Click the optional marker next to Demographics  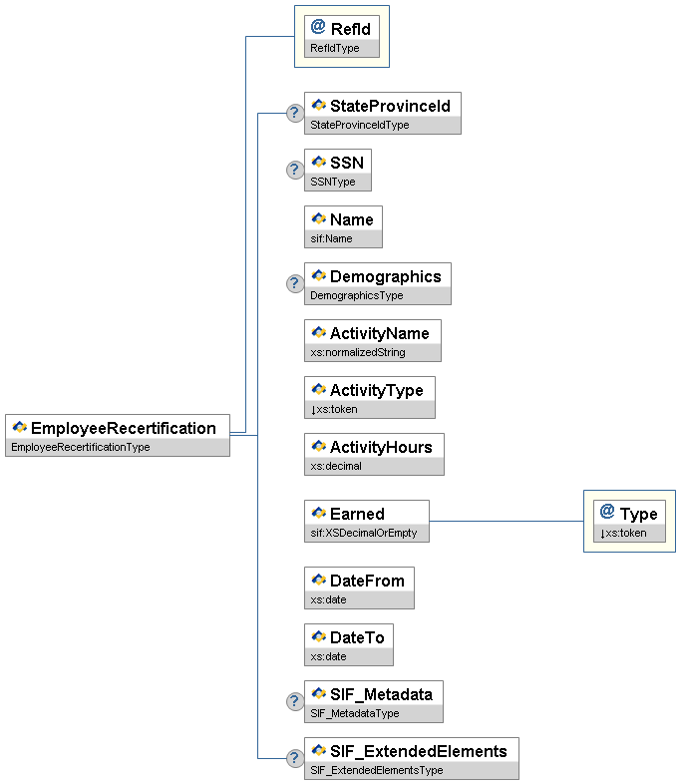295,284
